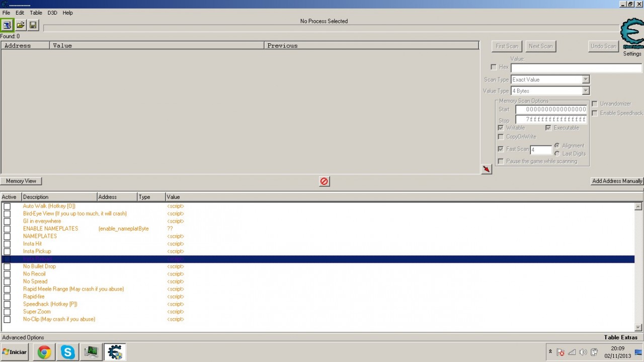Activate the Auto Walk script checkbox
This screenshot has width=644, height=362.
click(x=7, y=206)
